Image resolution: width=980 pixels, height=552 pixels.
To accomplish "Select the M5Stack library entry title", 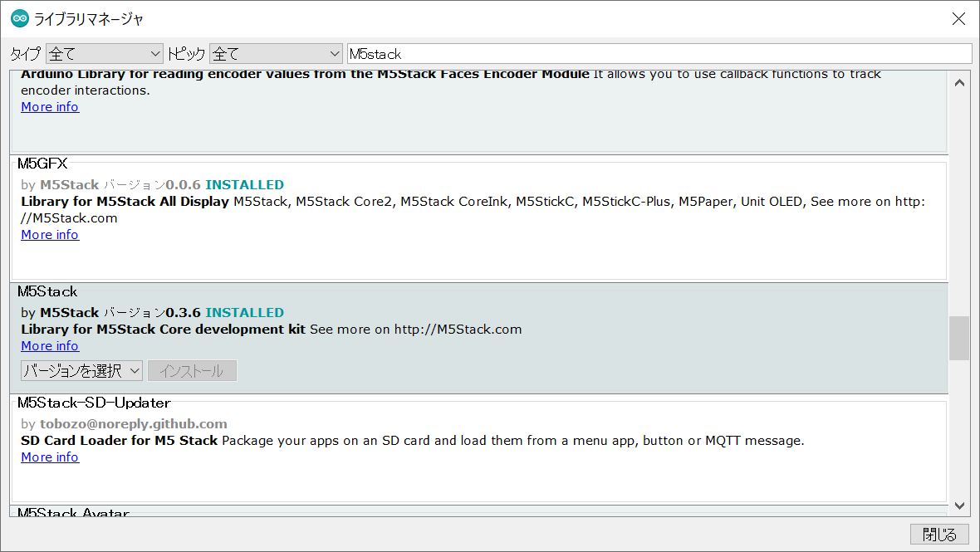I will pos(47,291).
